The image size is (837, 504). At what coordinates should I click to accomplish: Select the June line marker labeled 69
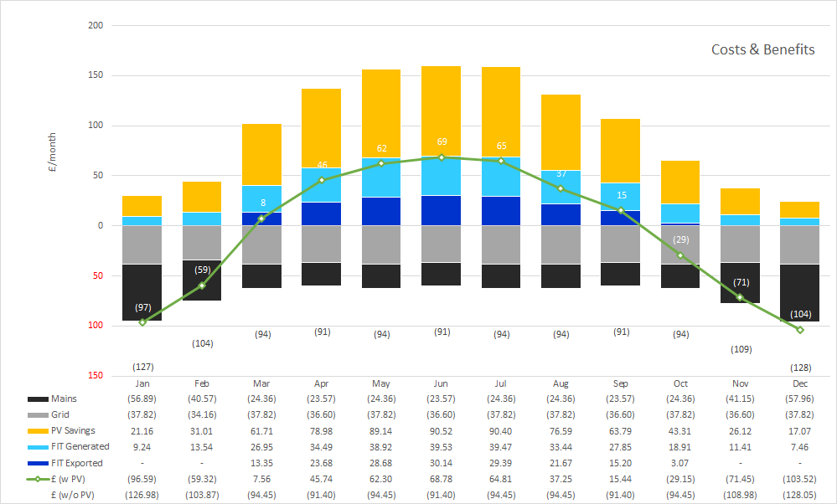(x=442, y=157)
